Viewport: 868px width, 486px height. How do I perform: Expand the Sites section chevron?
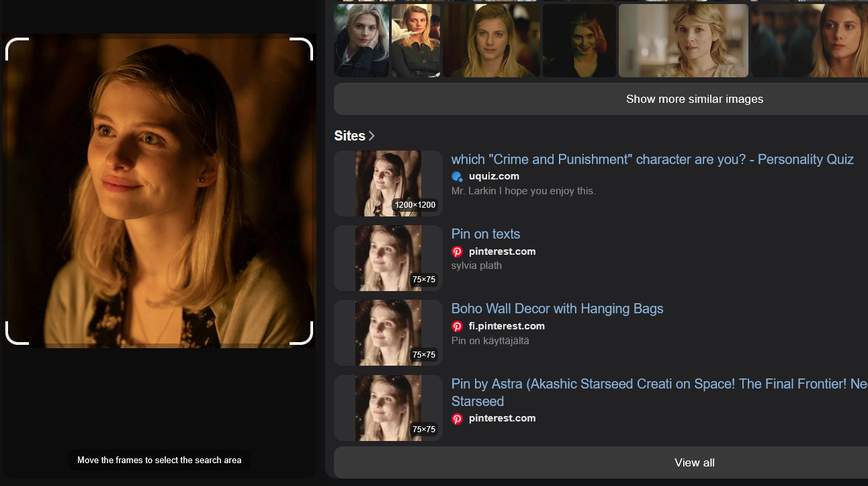[372, 136]
